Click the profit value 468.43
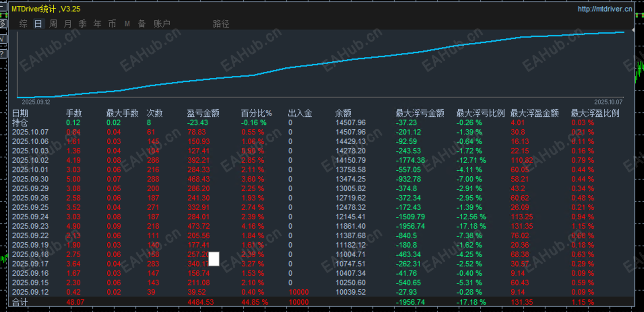The image size is (644, 312). [198, 179]
